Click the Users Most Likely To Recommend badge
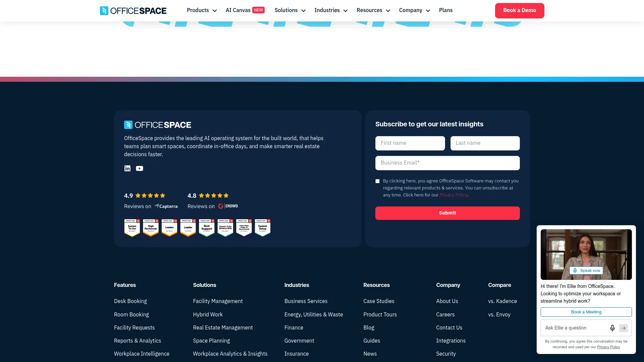644x362 pixels. (244, 228)
